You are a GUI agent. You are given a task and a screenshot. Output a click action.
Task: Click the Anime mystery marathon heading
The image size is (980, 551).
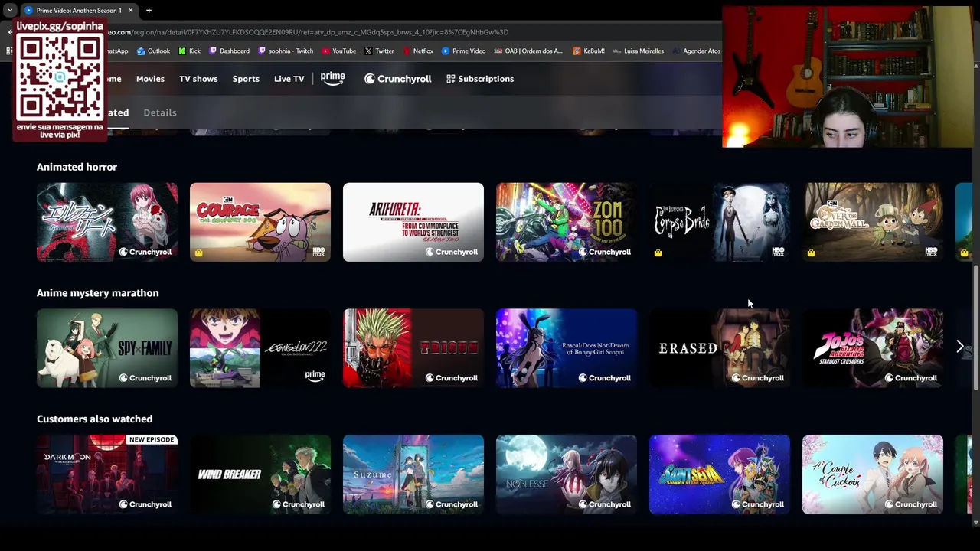click(x=98, y=293)
